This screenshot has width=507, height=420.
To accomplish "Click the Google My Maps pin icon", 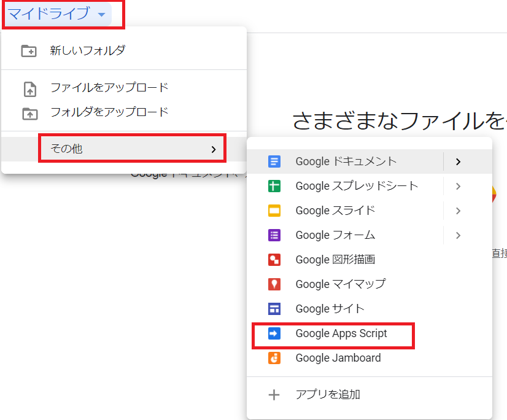I will (274, 284).
